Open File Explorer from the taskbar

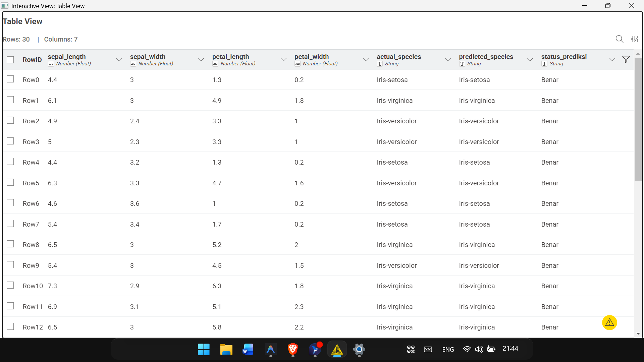tap(226, 349)
